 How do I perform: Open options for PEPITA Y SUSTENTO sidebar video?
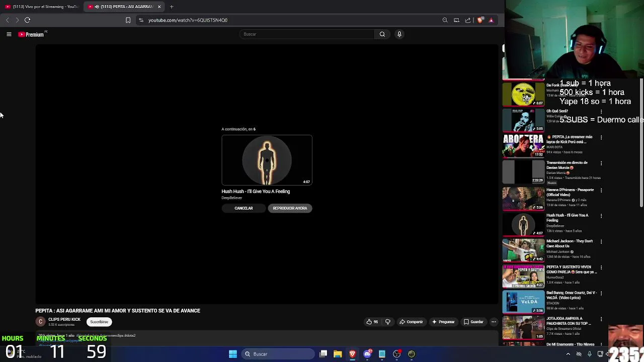[x=601, y=267]
